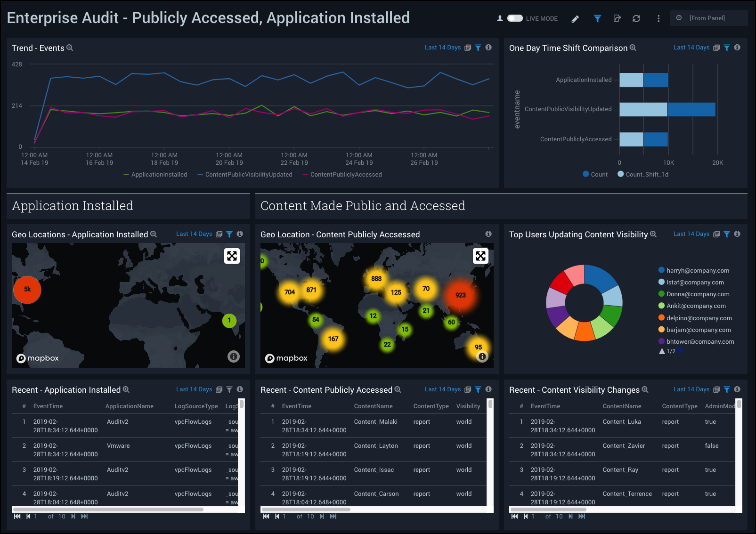Toggle the Live Mode switch

point(515,18)
